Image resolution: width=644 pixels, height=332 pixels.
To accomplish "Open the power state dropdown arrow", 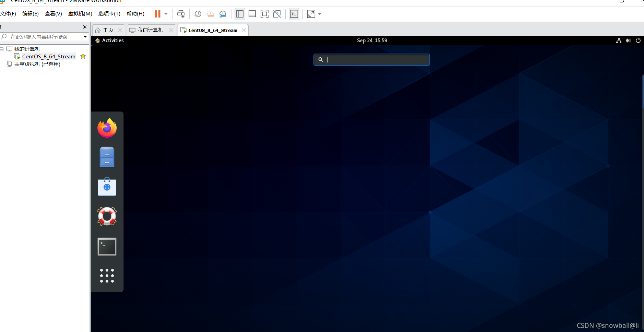I will coord(166,14).
